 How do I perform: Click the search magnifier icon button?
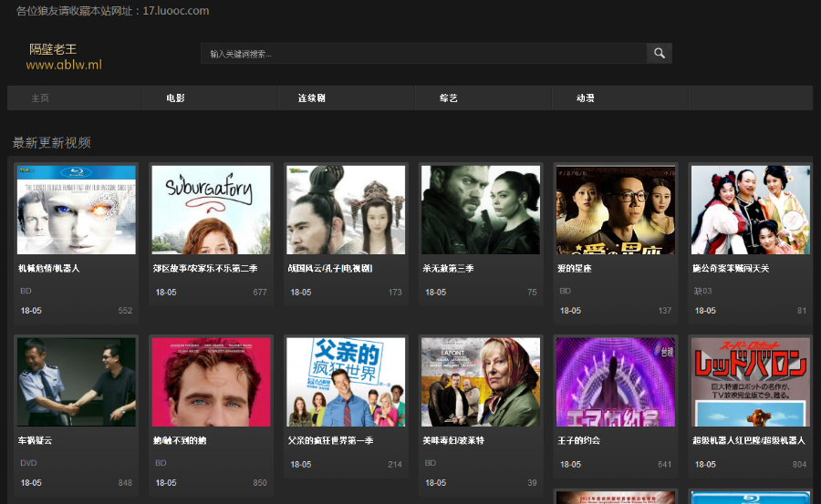click(x=660, y=54)
